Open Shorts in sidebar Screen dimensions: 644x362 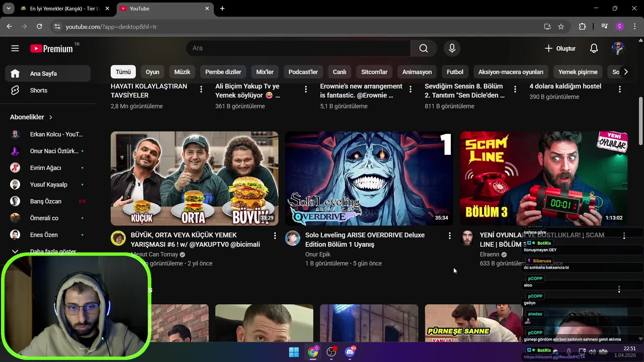pos(48,90)
